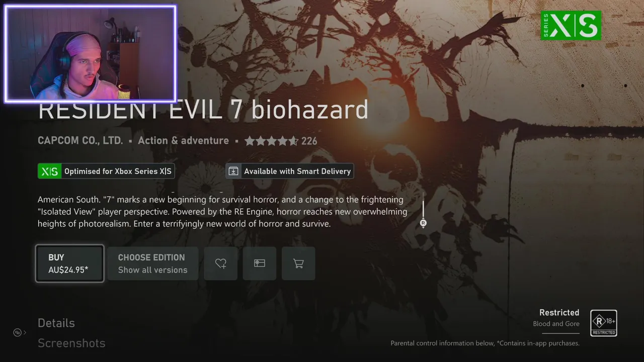
Task: Click the green X|S badge icon
Action: 49,171
